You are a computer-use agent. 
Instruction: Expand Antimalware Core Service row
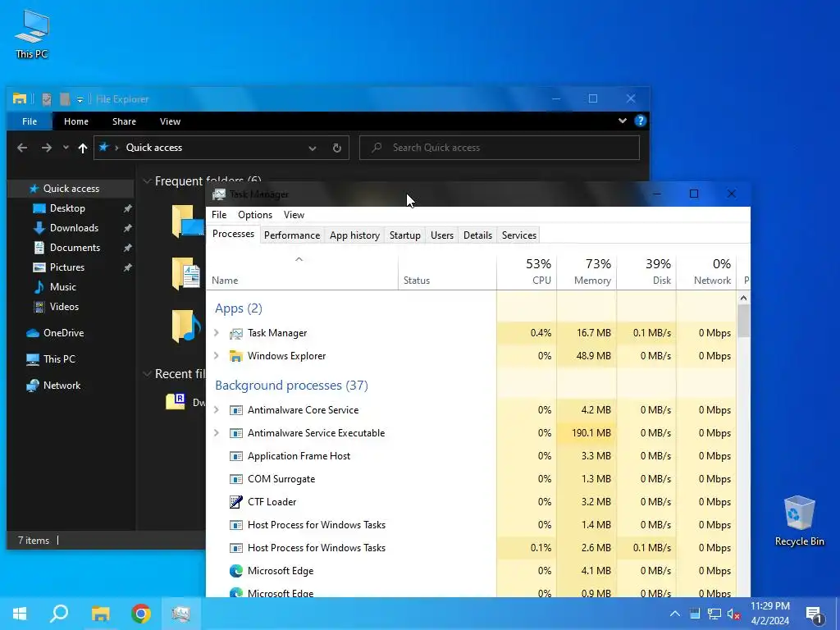217,410
